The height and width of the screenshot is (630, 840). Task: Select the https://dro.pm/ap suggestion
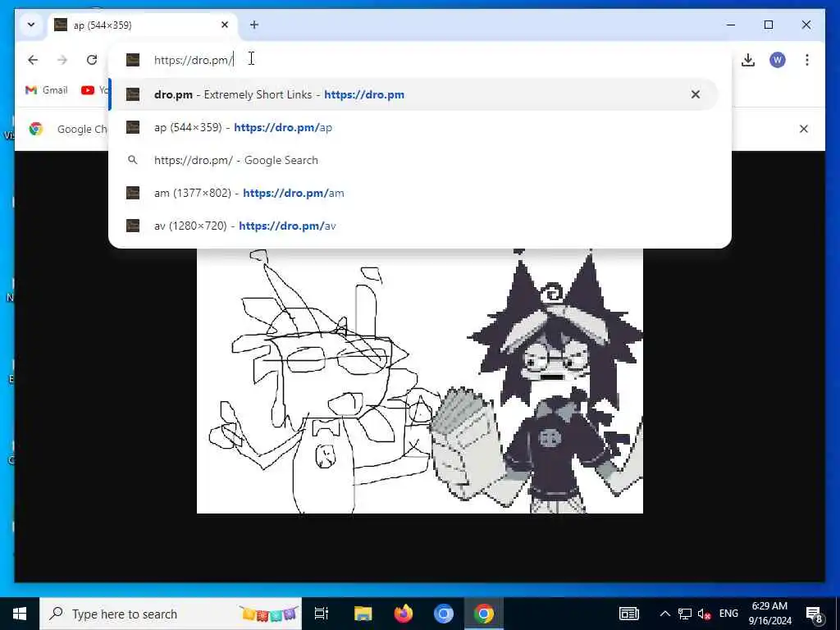413,127
